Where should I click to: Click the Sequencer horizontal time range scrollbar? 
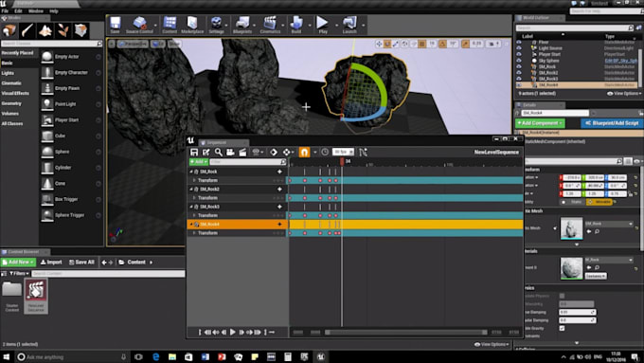tap(405, 332)
